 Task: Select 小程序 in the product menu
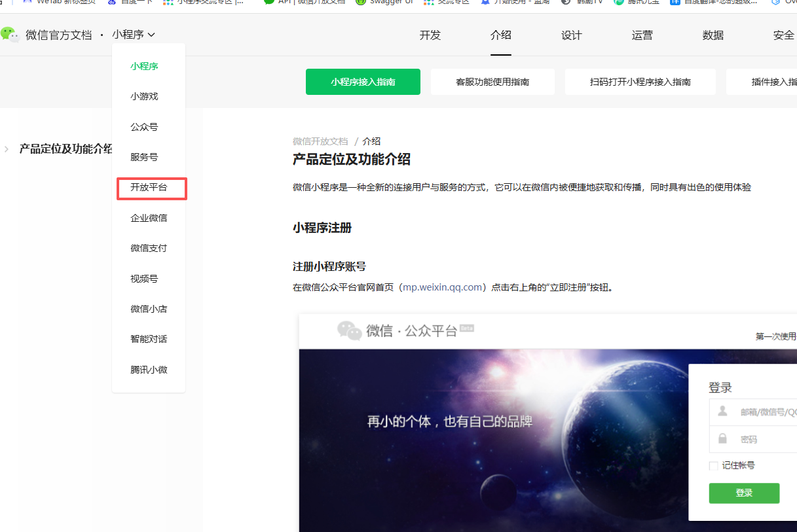(144, 66)
